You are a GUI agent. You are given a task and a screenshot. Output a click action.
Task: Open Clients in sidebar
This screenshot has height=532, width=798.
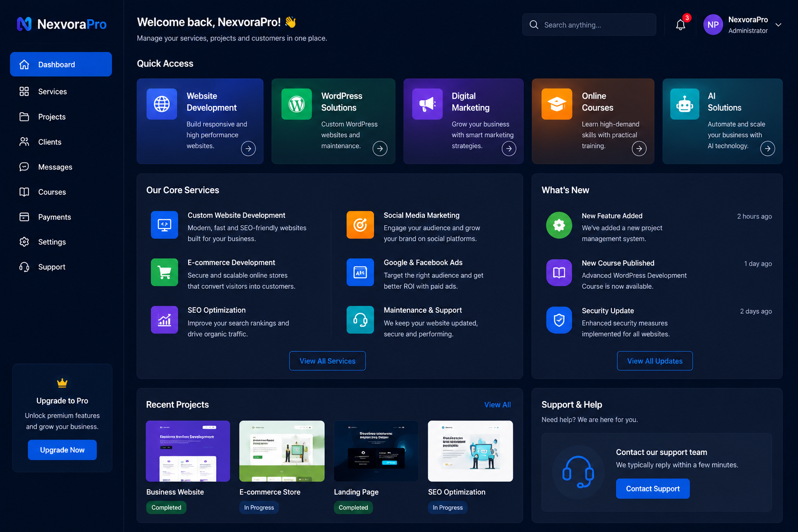[61, 142]
